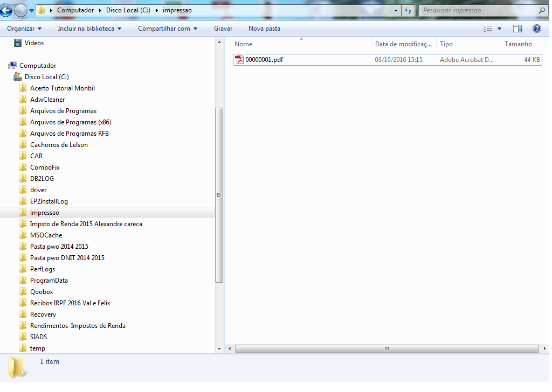Click the CAR folder icon
Image resolution: width=552 pixels, height=392 pixels.
23,156
